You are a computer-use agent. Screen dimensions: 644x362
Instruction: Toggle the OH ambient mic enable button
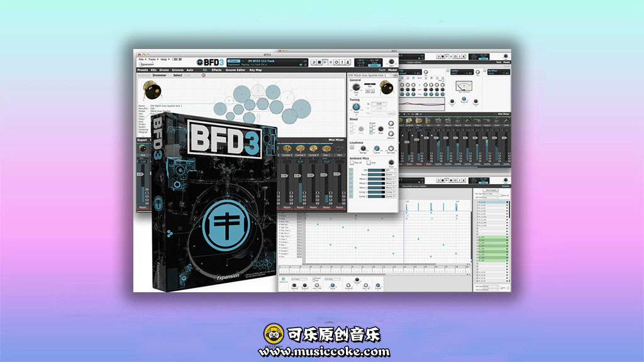351,170
